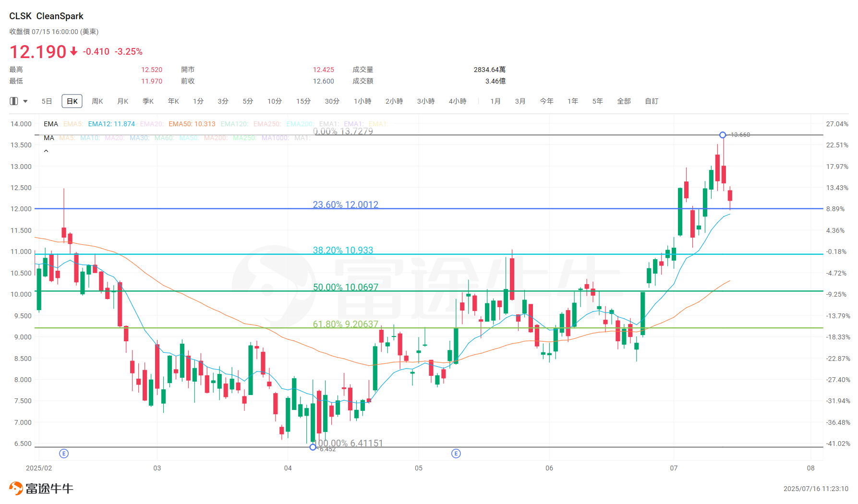The height and width of the screenshot is (504, 858).
Task: Click the earnings E marker below the February candles
Action: (x=64, y=453)
